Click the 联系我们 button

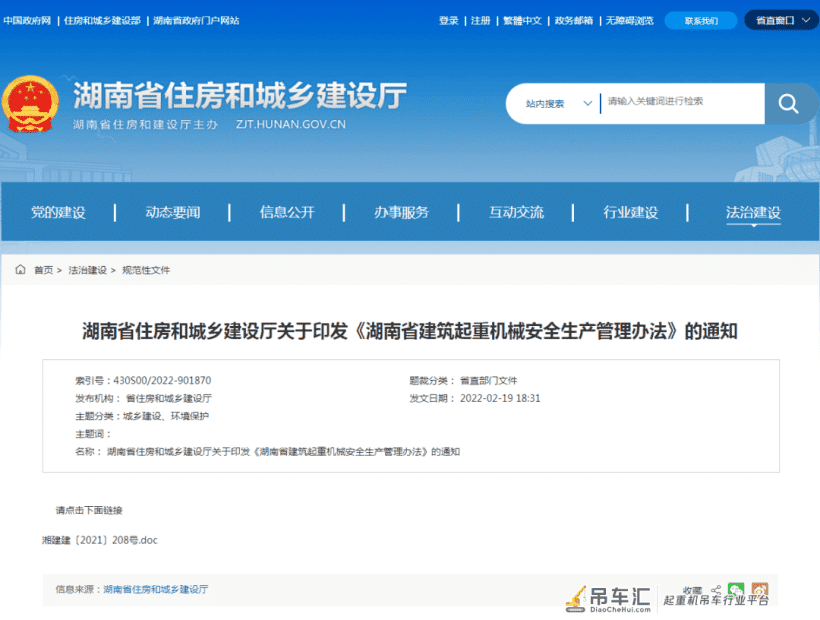(701, 21)
